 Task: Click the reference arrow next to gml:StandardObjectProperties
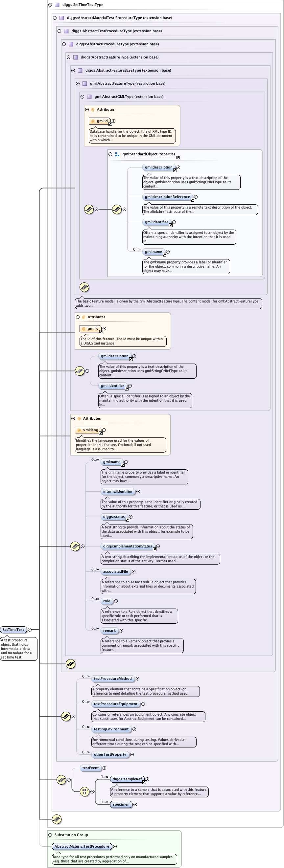pos(178,157)
